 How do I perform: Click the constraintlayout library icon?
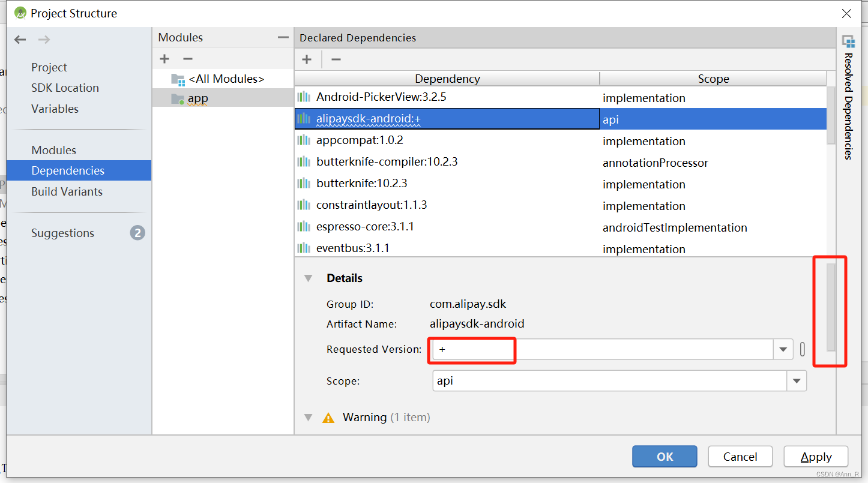coord(304,205)
